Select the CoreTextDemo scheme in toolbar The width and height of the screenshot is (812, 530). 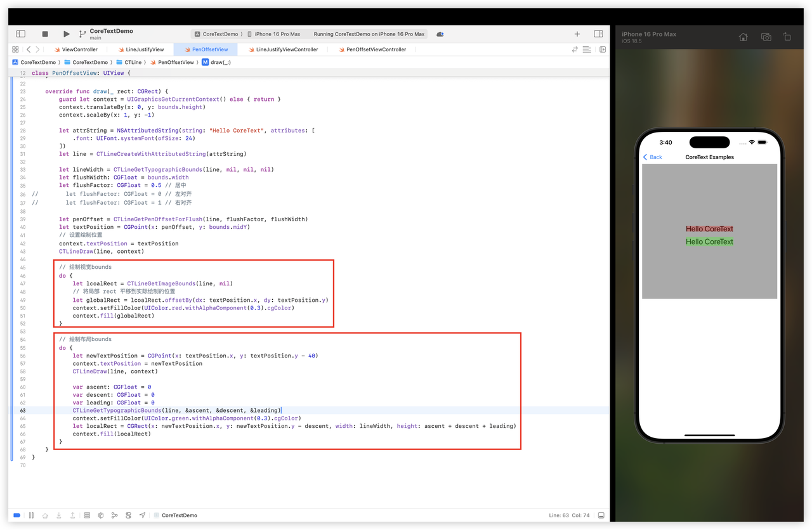pos(216,34)
